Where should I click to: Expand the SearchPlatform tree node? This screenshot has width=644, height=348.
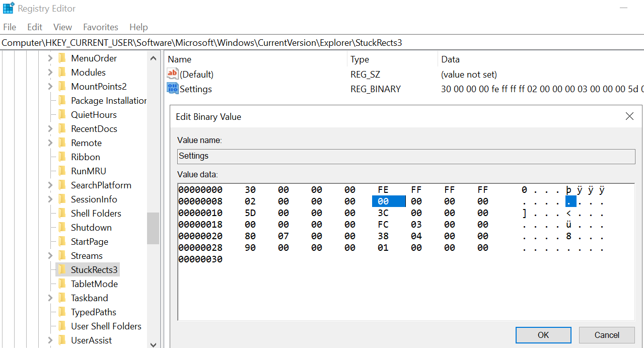pyautogui.click(x=50, y=185)
